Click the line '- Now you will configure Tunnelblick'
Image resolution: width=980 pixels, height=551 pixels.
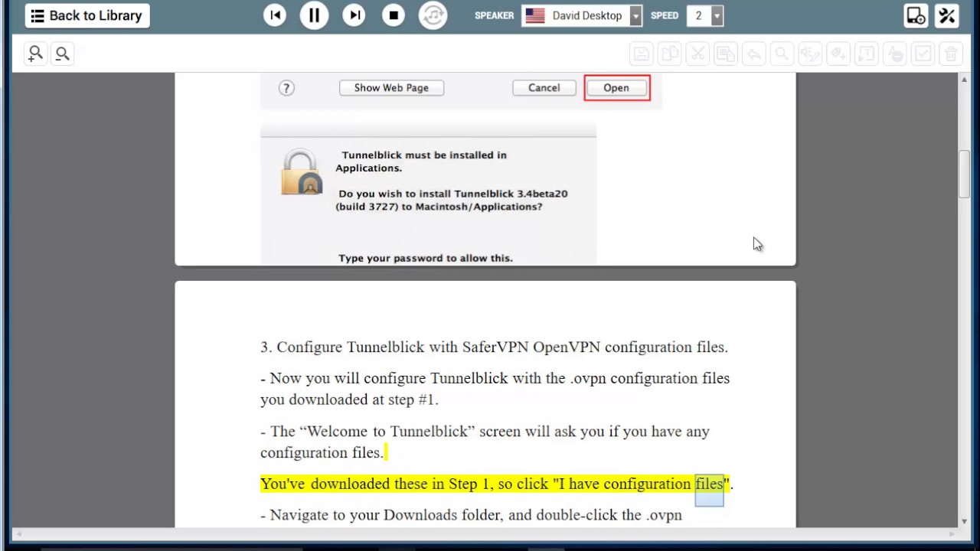click(x=495, y=378)
